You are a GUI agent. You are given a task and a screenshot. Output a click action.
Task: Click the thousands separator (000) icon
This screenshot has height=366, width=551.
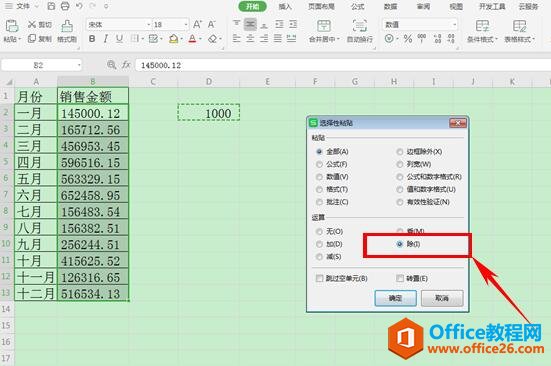422,39
